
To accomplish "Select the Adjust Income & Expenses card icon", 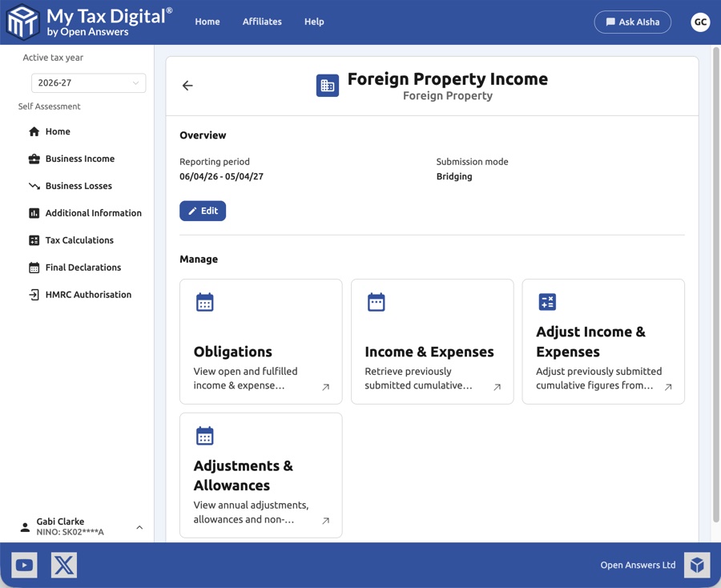I will pyautogui.click(x=547, y=302).
